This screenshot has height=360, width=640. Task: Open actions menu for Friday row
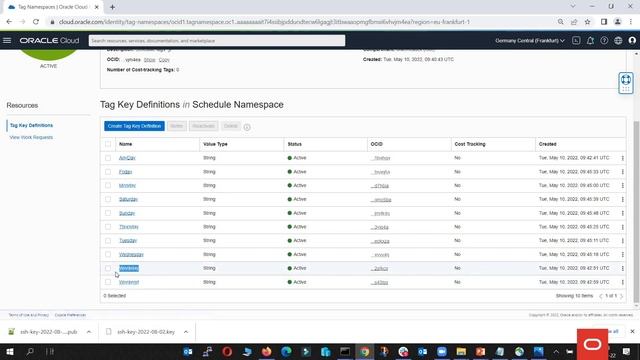click(x=622, y=172)
